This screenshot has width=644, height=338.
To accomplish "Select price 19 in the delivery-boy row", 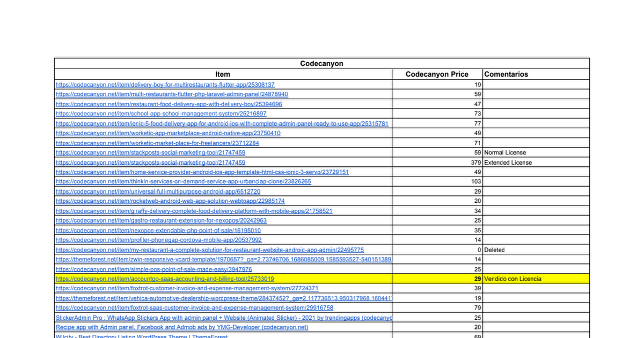I will (x=437, y=85).
